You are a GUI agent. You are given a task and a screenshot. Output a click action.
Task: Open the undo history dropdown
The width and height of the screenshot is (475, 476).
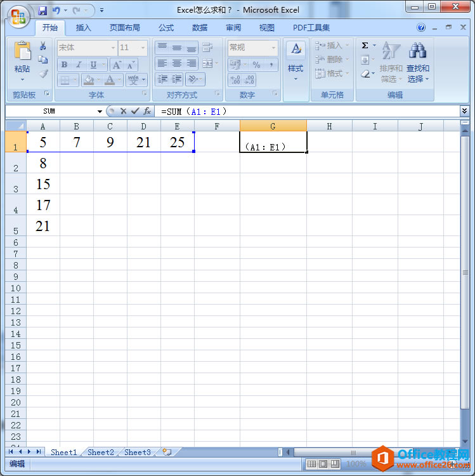click(65, 11)
